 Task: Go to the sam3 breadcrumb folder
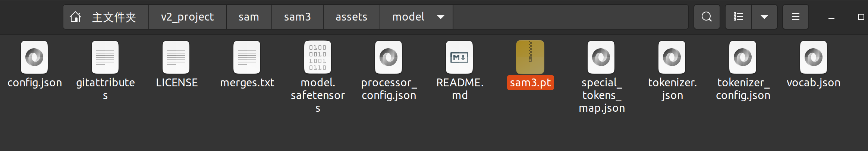click(297, 17)
